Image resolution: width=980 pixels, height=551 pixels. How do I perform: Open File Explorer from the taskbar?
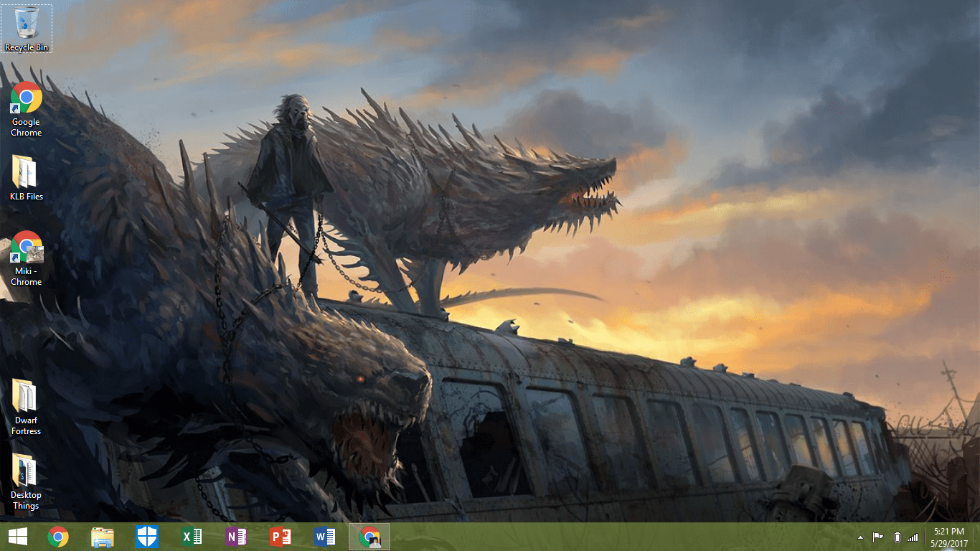pyautogui.click(x=103, y=537)
